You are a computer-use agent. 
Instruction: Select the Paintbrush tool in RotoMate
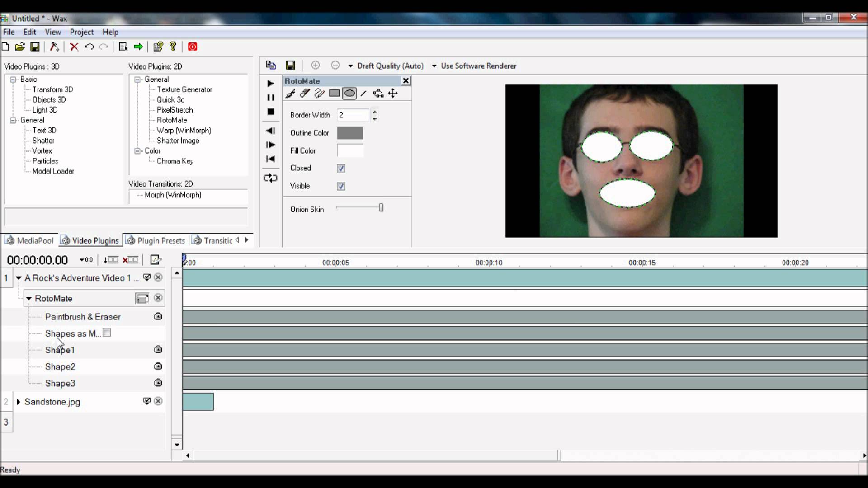pos(290,94)
